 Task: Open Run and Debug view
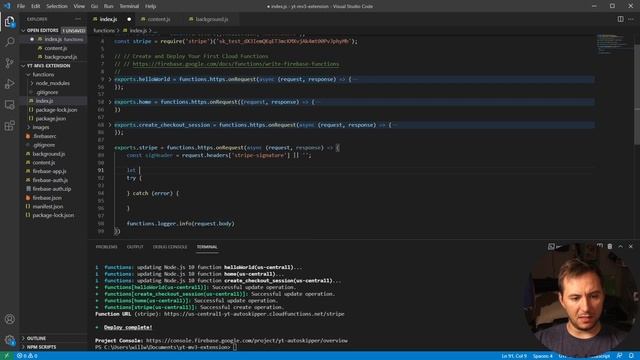[x=9, y=84]
